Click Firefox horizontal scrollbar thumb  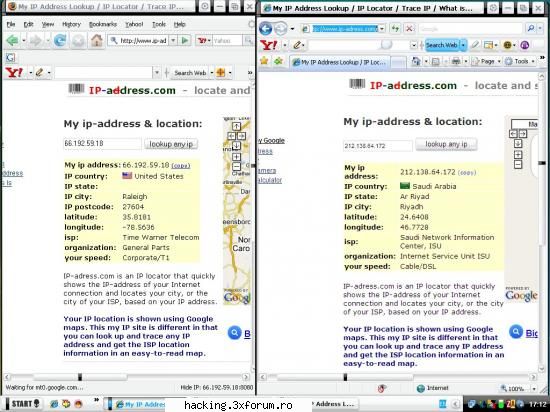point(80,377)
